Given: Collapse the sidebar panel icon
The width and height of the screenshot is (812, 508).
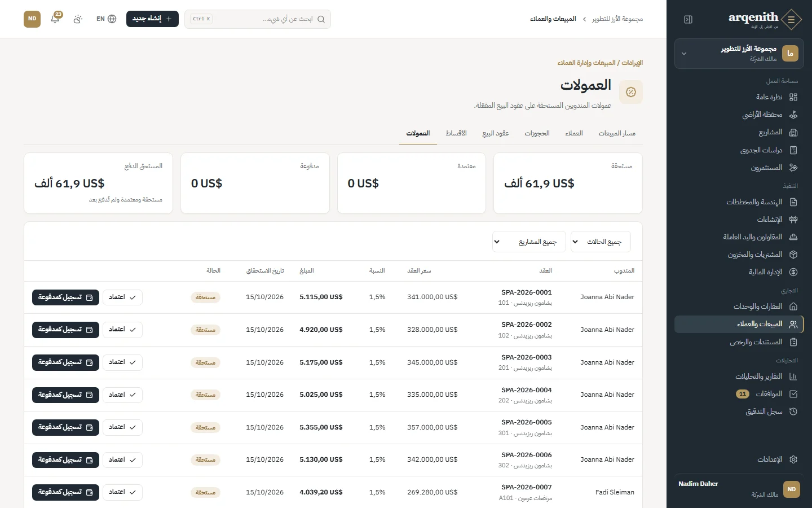Looking at the screenshot, I should click(x=688, y=19).
